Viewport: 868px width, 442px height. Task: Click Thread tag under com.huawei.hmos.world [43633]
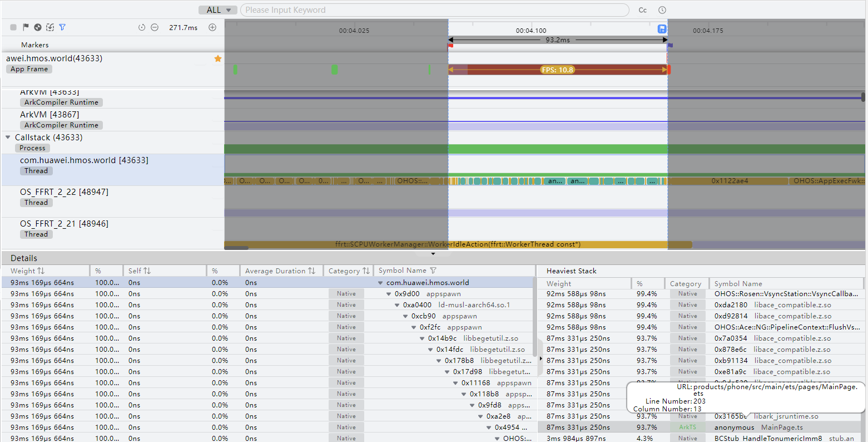point(36,171)
